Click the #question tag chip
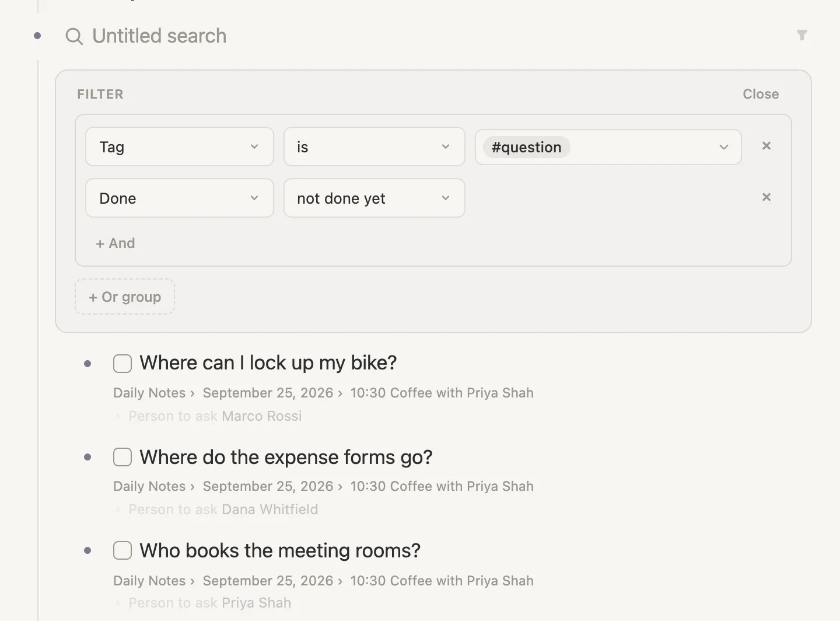 tap(526, 147)
